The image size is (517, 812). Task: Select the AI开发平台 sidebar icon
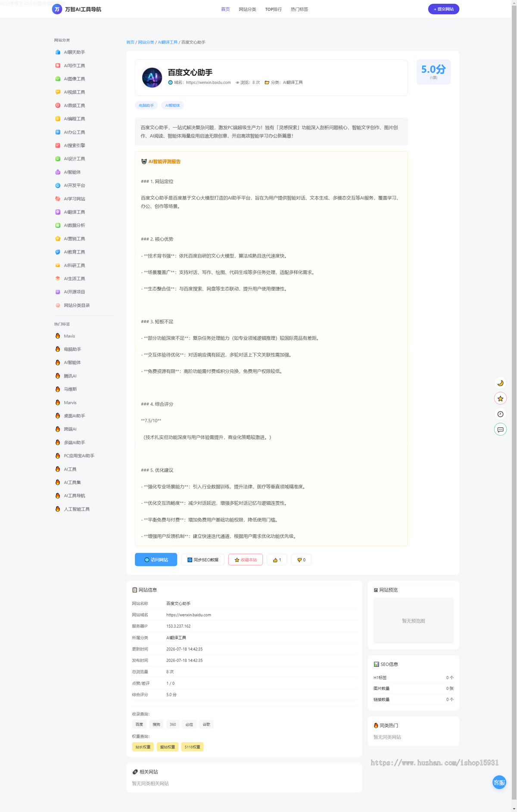(58, 185)
